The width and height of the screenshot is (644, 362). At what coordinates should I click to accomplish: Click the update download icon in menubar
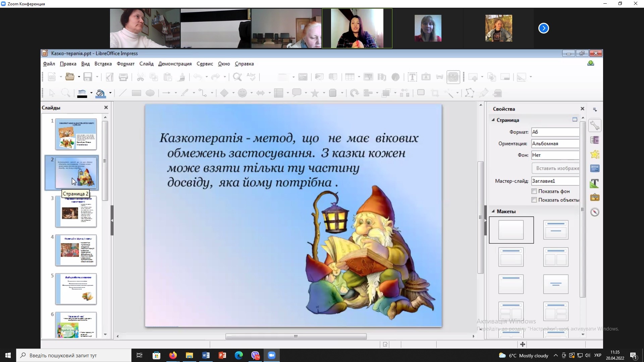591,63
